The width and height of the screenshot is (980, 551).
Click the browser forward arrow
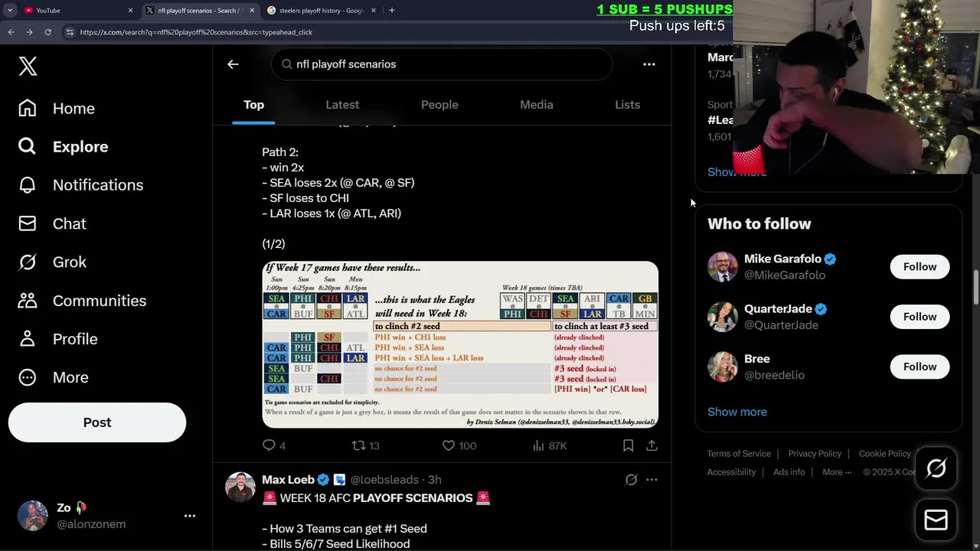(x=29, y=32)
